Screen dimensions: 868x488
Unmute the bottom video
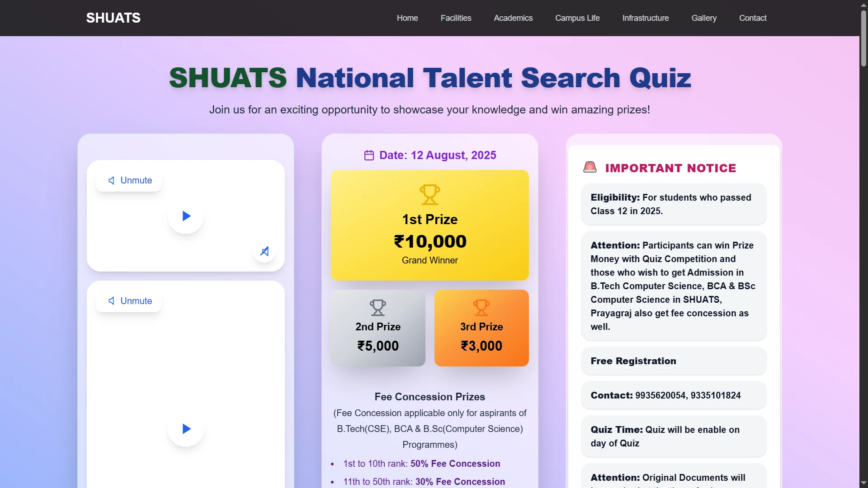point(129,301)
